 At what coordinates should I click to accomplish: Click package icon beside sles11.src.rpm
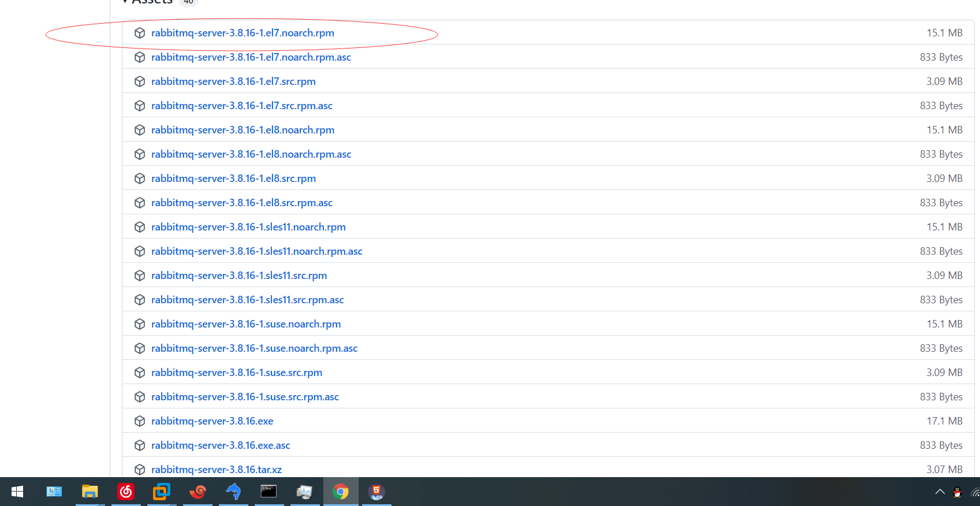pos(140,276)
